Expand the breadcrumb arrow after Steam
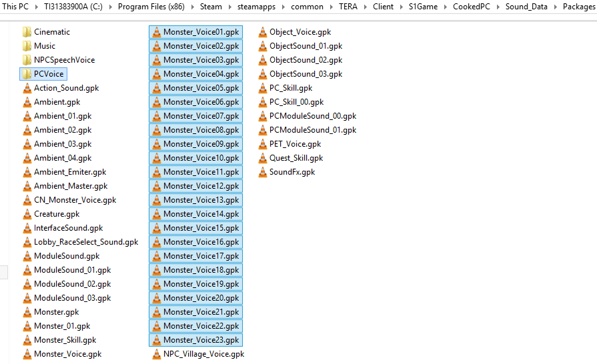 coord(229,7)
